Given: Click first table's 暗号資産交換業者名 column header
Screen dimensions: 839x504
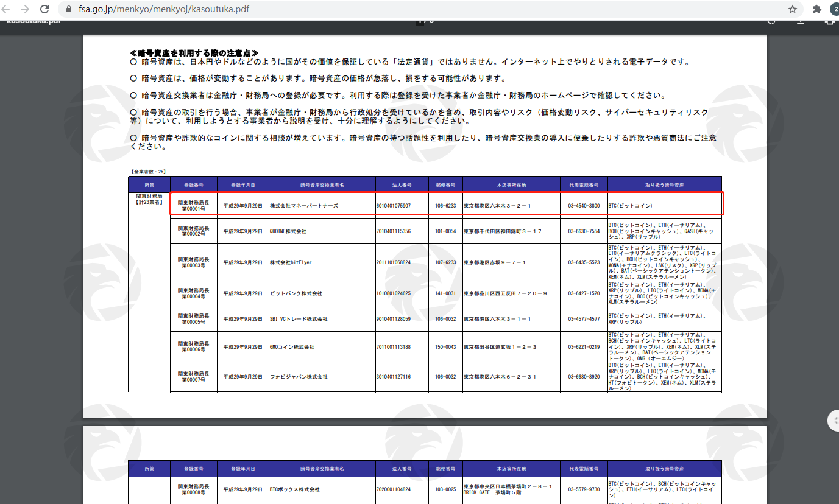Looking at the screenshot, I should [x=322, y=184].
